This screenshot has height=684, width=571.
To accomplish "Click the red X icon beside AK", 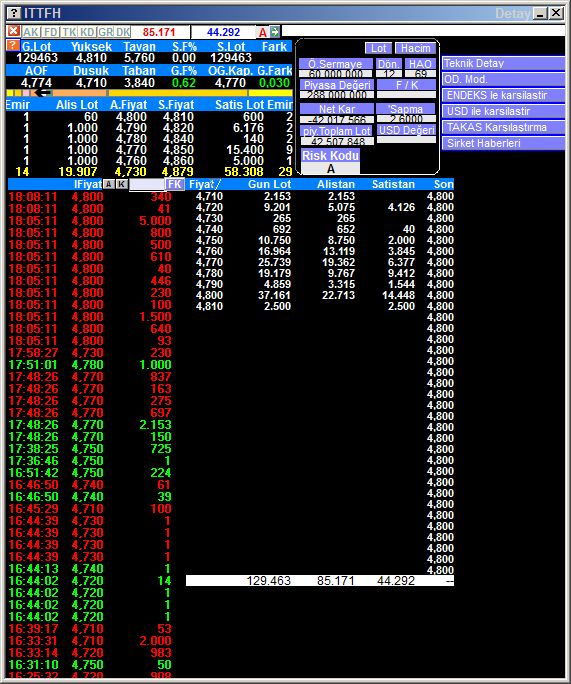I will 14,31.
